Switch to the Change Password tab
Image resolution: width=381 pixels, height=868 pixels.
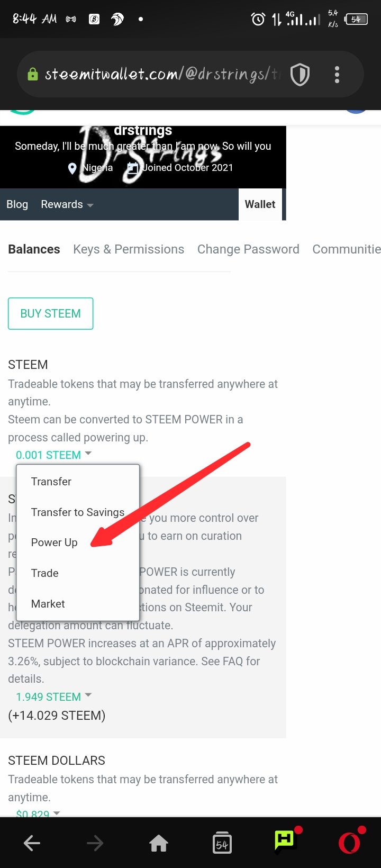point(248,249)
